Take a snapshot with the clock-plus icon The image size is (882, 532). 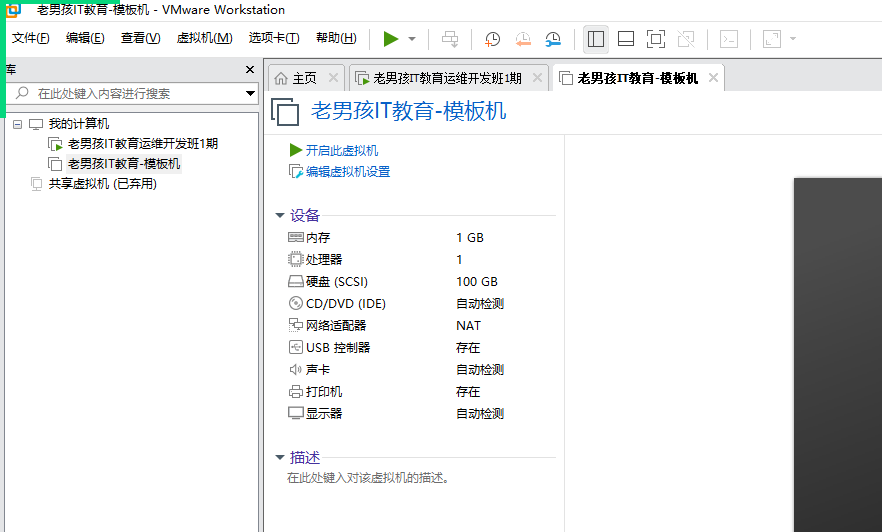(x=492, y=39)
